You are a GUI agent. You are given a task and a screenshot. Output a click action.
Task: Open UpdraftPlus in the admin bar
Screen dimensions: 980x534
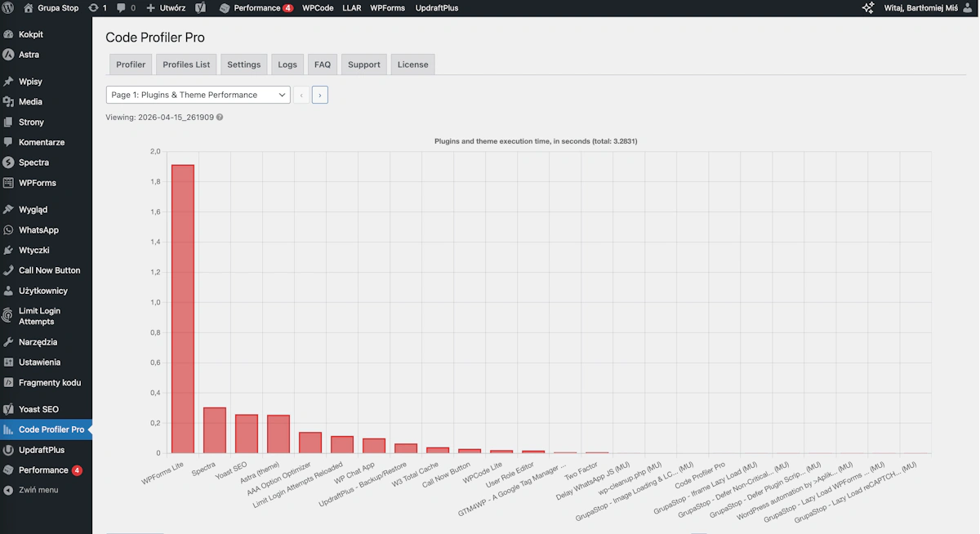coord(437,8)
